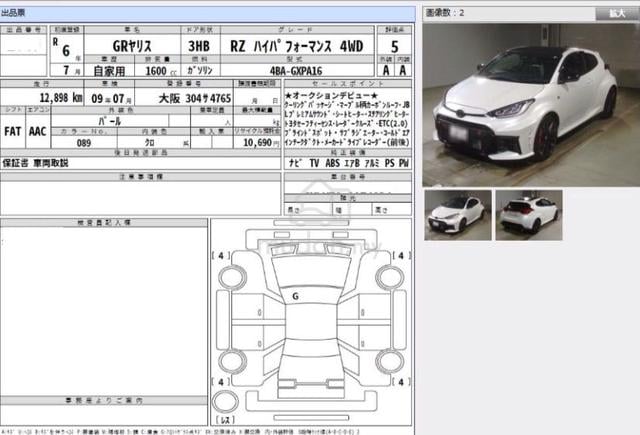Select the rear-view thumbnail image
Viewport: 640px width, 435px height.
coord(529,215)
